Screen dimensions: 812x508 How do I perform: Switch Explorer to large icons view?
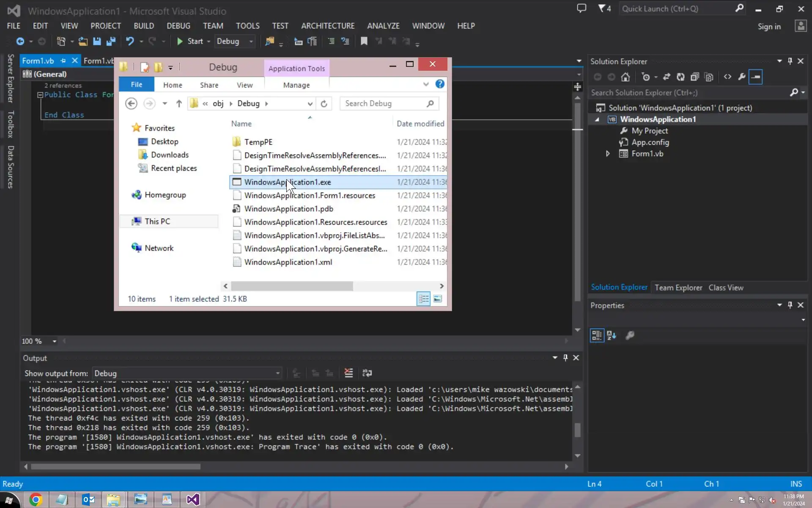coord(438,299)
